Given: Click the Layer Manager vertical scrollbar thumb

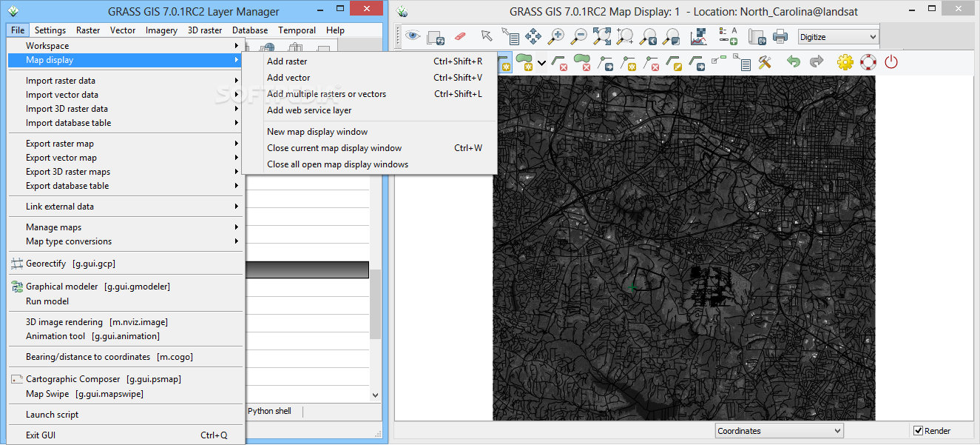Looking at the screenshot, I should [375, 304].
